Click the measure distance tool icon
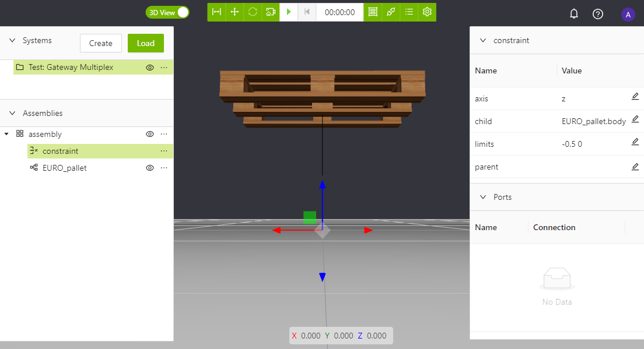 216,12
